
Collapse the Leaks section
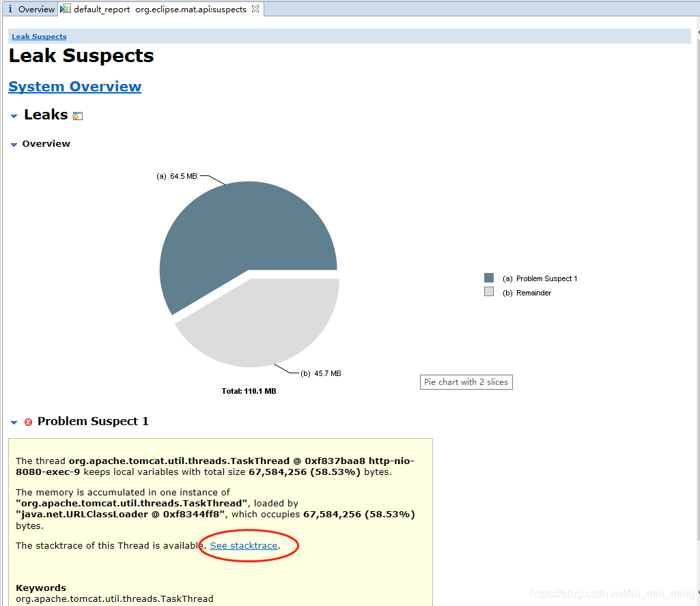14,116
